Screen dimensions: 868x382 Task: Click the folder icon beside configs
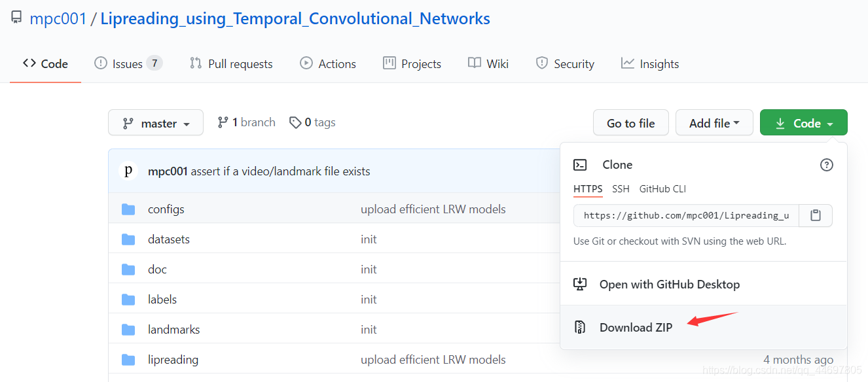coord(128,209)
